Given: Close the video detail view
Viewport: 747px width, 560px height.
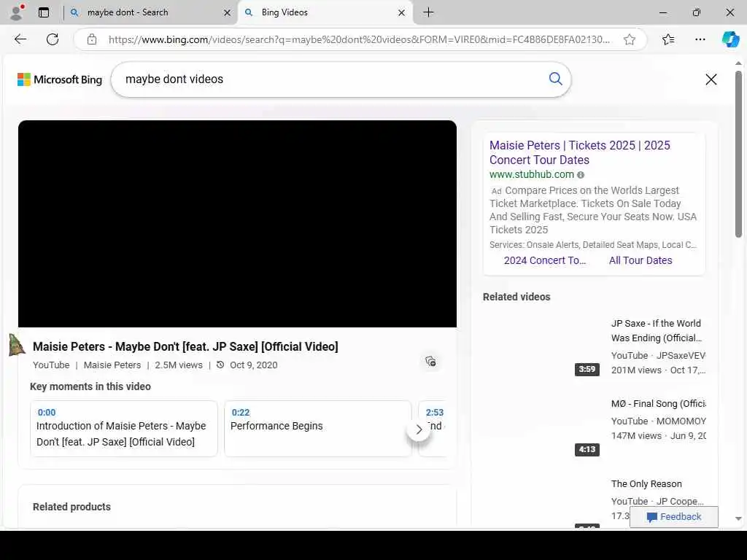Looking at the screenshot, I should (711, 79).
